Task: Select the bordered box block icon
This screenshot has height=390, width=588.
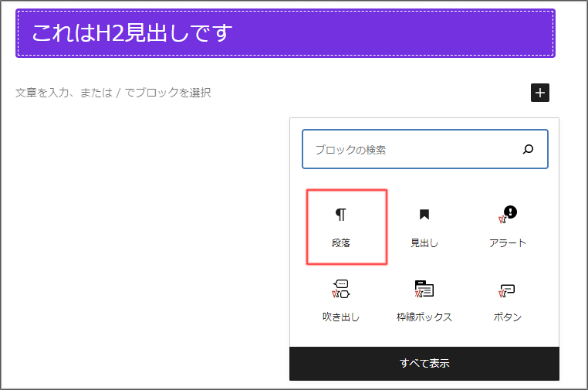Action: click(424, 290)
